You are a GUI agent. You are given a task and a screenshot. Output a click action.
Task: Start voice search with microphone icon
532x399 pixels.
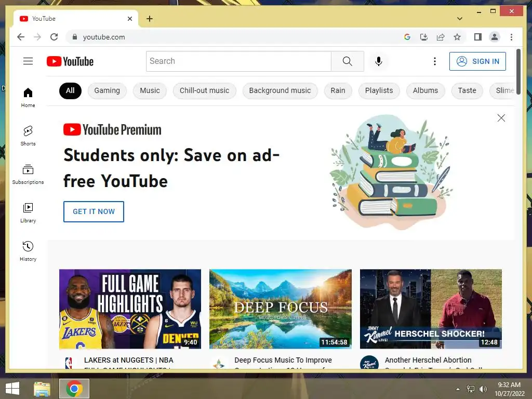click(x=379, y=61)
